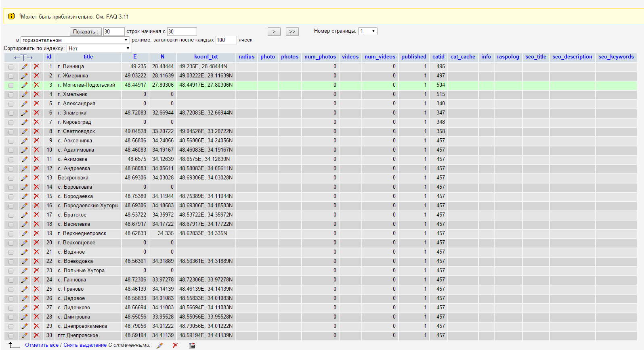Click bottom export icon for checked rows
The image size is (644, 350).
[192, 346]
